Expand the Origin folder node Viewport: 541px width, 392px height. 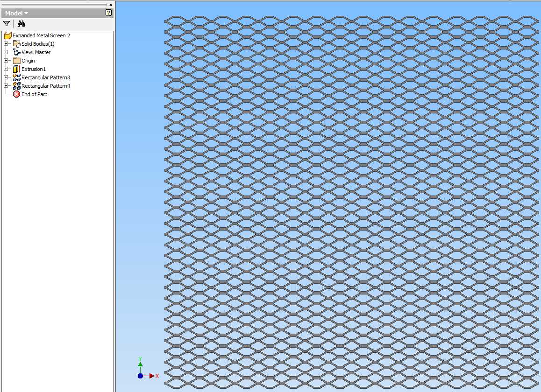6,61
